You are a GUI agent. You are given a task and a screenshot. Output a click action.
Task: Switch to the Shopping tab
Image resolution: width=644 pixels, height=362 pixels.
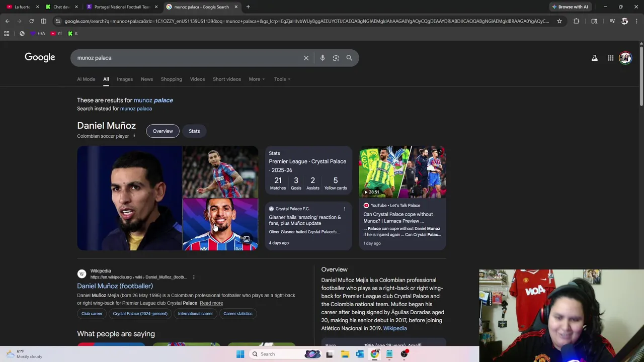click(x=172, y=79)
